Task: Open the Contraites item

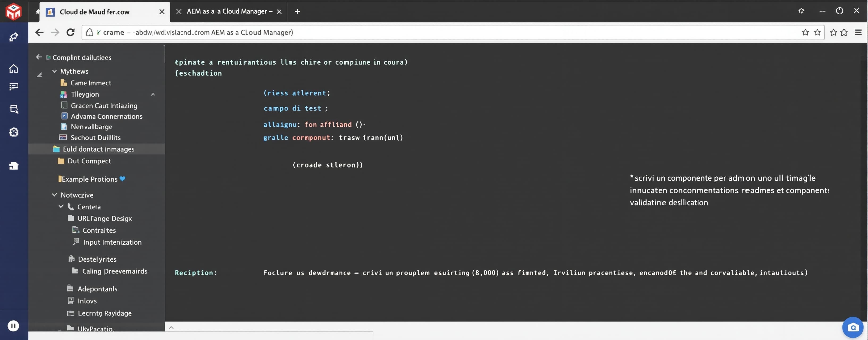Action: pos(99,230)
